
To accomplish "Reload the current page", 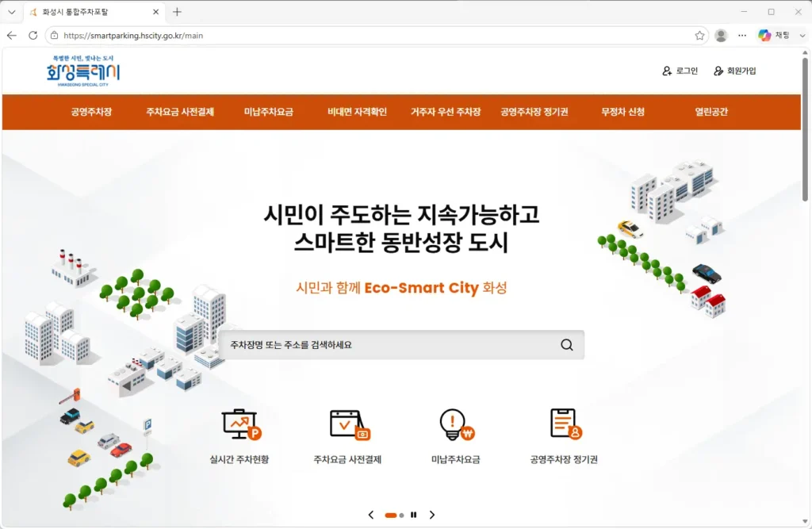I will tap(33, 35).
